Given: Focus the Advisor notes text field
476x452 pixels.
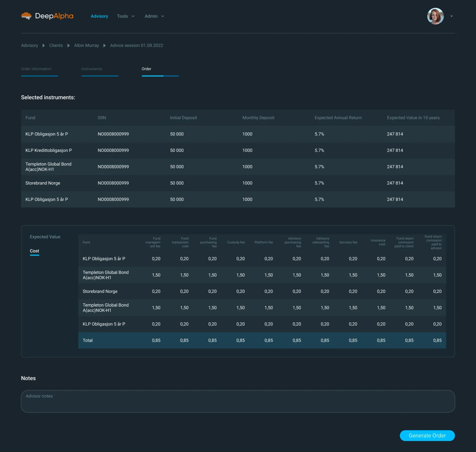Looking at the screenshot, I should click(x=238, y=401).
